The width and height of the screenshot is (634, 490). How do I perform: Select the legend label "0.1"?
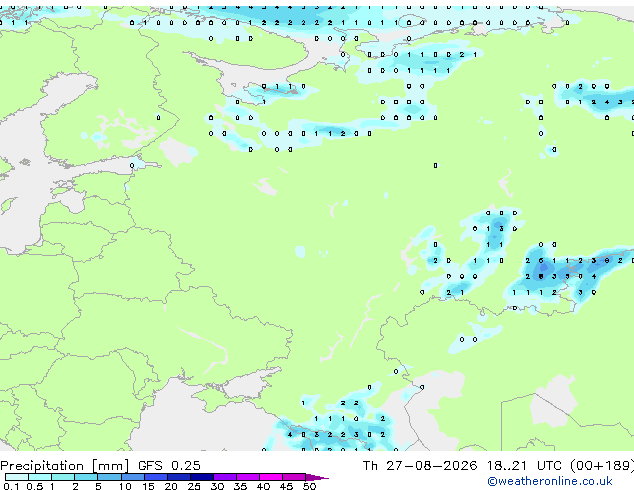(11, 486)
